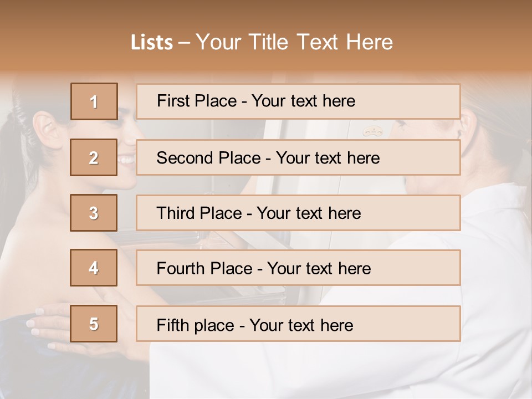Click 'Your Title Text Here' in the title
The height and width of the screenshot is (399, 532).
[x=294, y=42]
